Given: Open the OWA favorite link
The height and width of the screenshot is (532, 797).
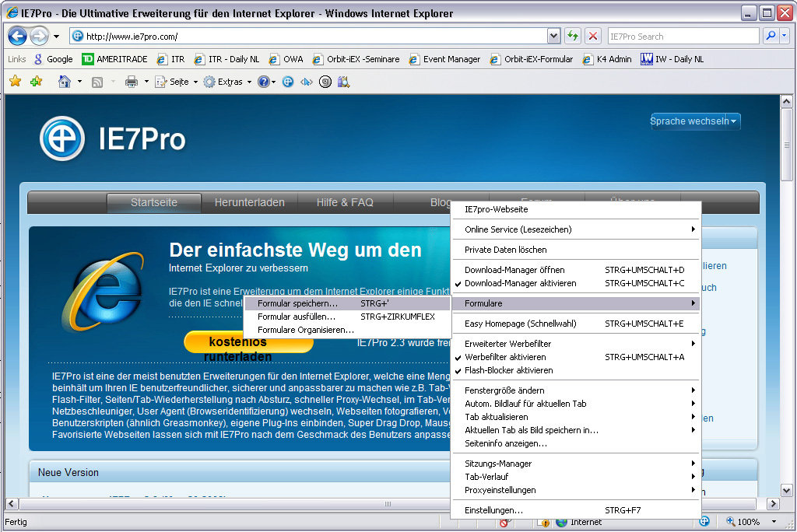Looking at the screenshot, I should 286,59.
